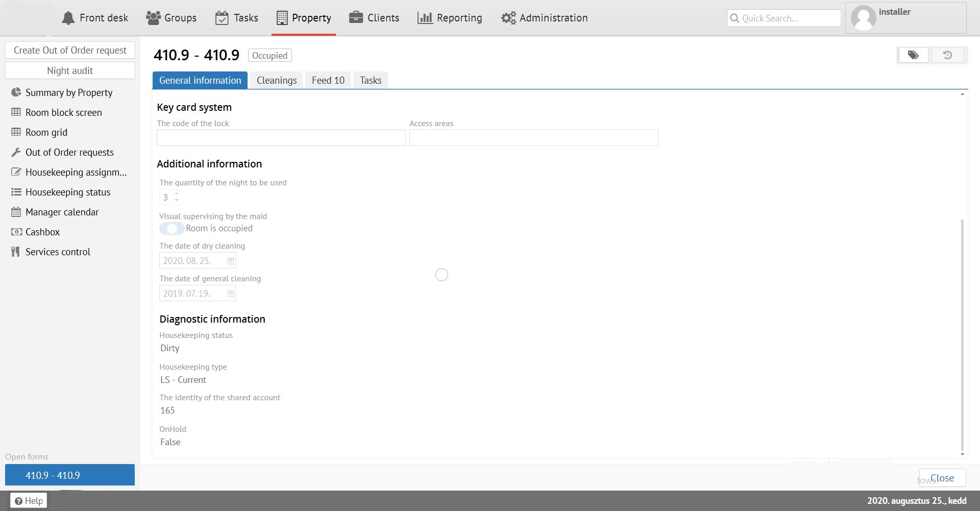Click Services control cutlery icon

pos(15,252)
